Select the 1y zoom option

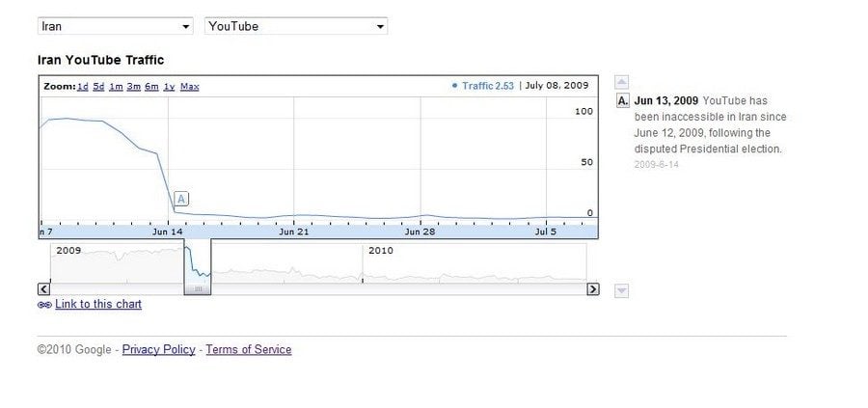click(x=169, y=87)
